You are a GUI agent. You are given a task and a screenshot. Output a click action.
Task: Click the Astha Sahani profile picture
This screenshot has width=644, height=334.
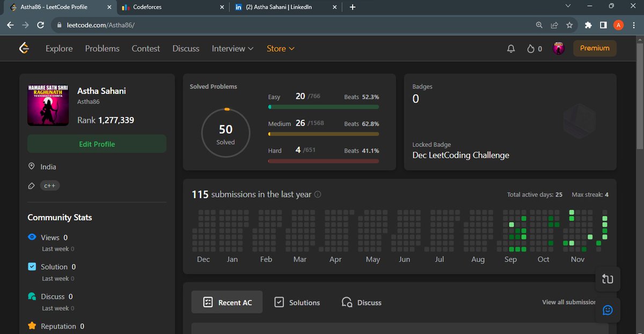click(48, 104)
